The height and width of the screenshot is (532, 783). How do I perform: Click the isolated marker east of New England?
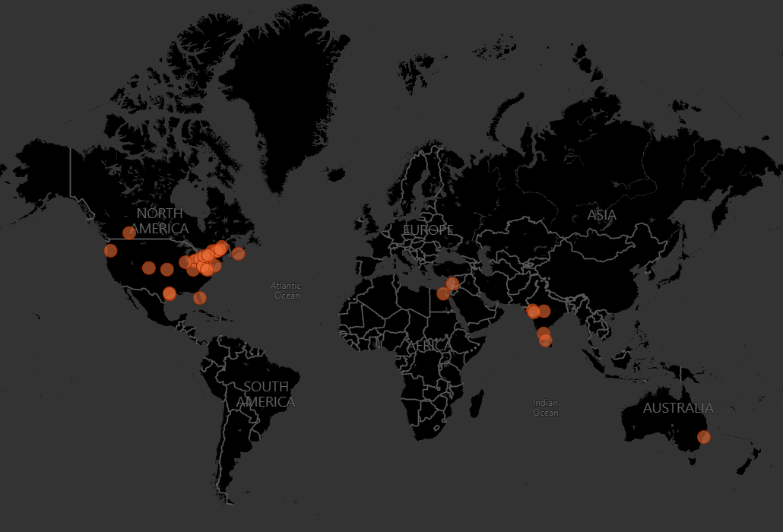coord(238,254)
